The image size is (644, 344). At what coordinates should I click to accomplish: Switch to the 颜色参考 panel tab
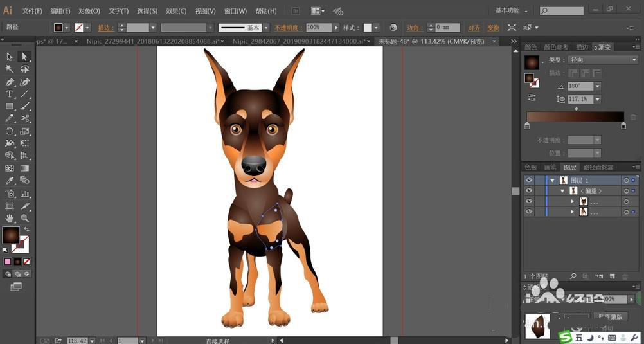[x=556, y=48]
